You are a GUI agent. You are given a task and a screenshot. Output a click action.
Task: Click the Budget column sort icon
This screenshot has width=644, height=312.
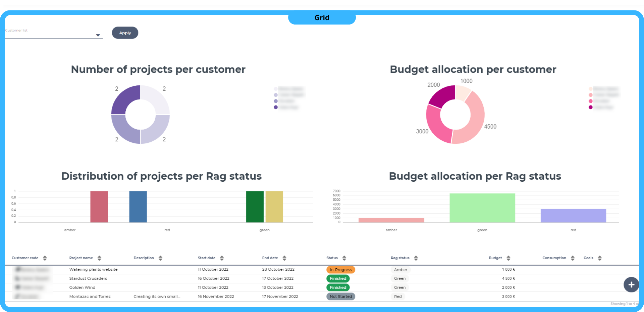coord(508,258)
